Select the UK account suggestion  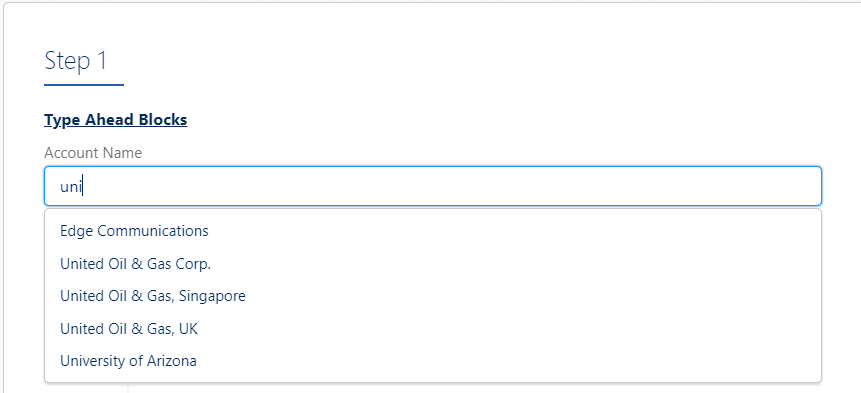point(433,329)
